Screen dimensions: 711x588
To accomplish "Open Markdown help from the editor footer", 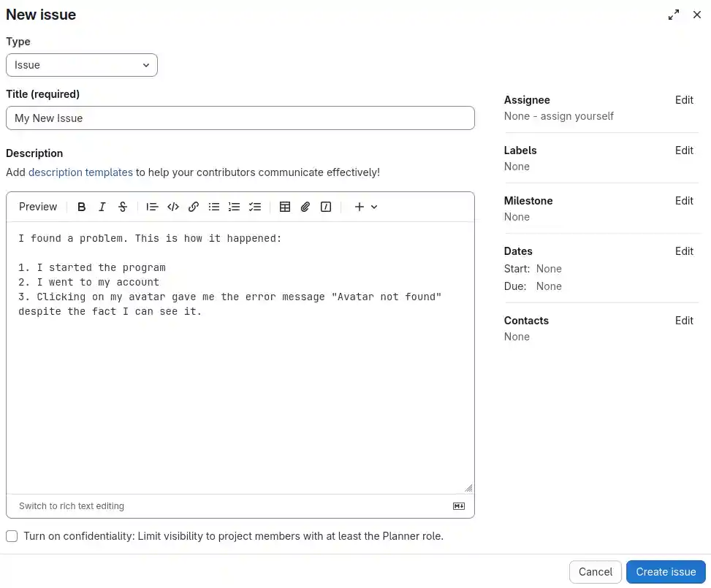I will (459, 505).
